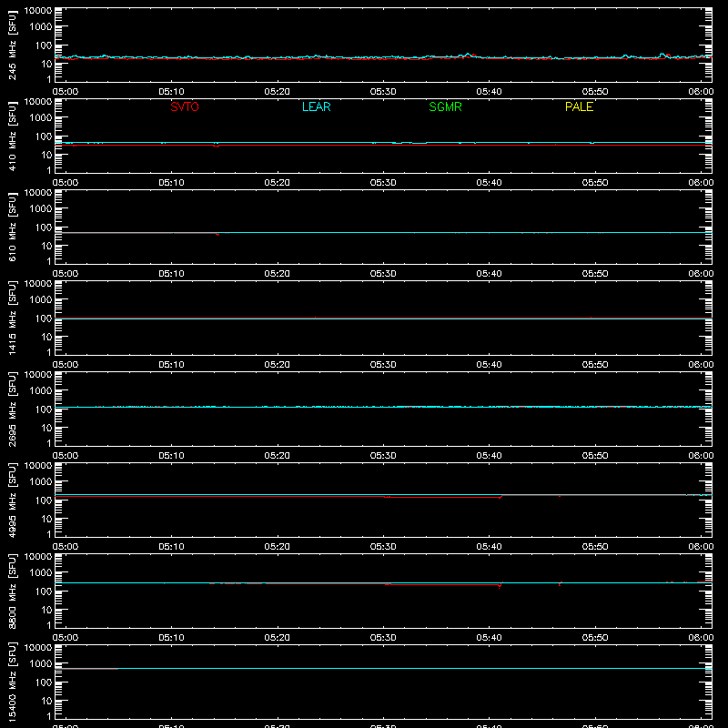
Task: Click the 245 MHz cyan bump near 05:56
Action: (x=662, y=55)
